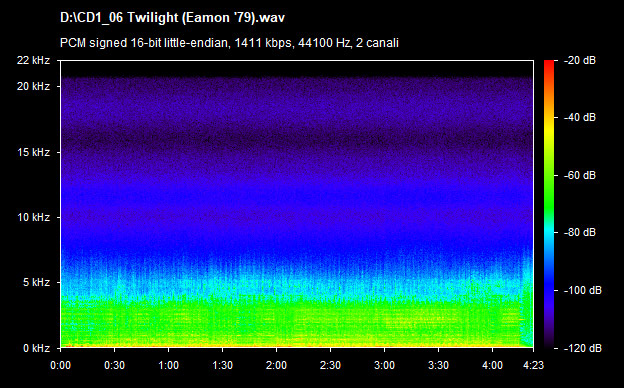The width and height of the screenshot is (624, 388).
Task: Click the -120 dB scale bottom label
Action: click(x=583, y=348)
